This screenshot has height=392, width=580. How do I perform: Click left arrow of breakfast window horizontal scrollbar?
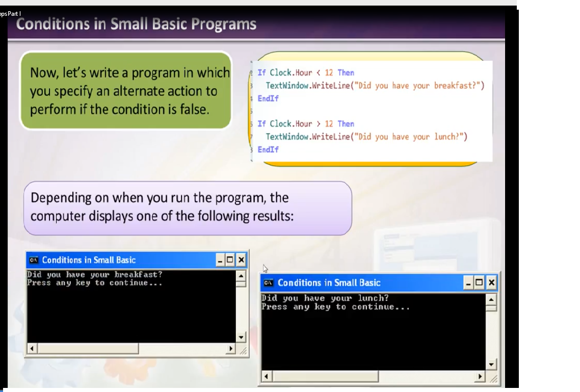pyautogui.click(x=32, y=348)
